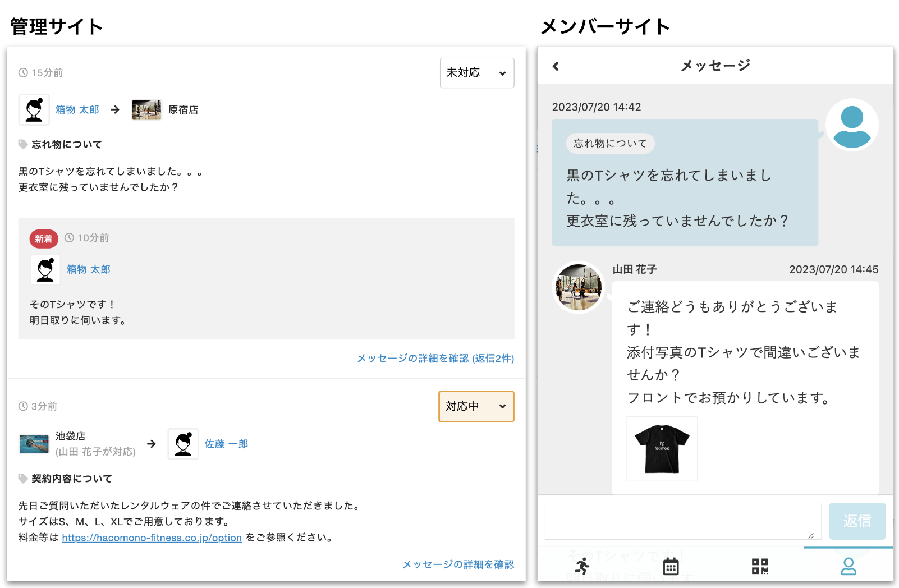Click 箱物 太郎 avatar in first message
Screen dimensions: 899x588
click(34, 109)
